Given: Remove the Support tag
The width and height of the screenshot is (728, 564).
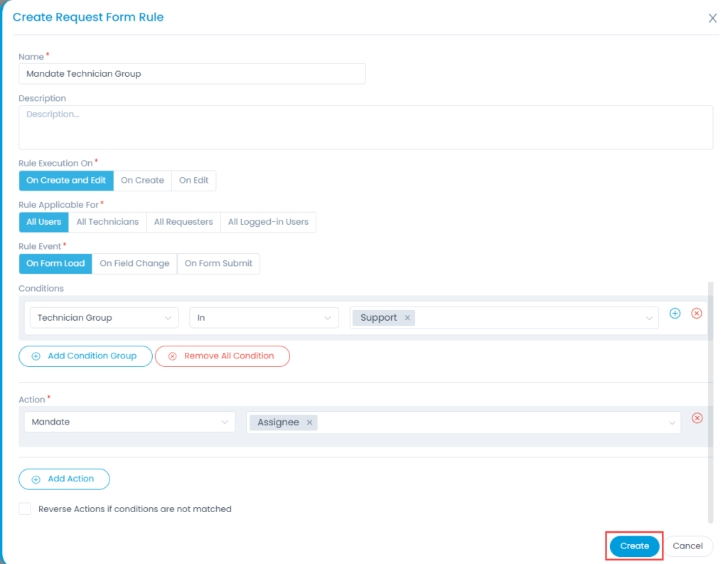Looking at the screenshot, I should [x=407, y=318].
